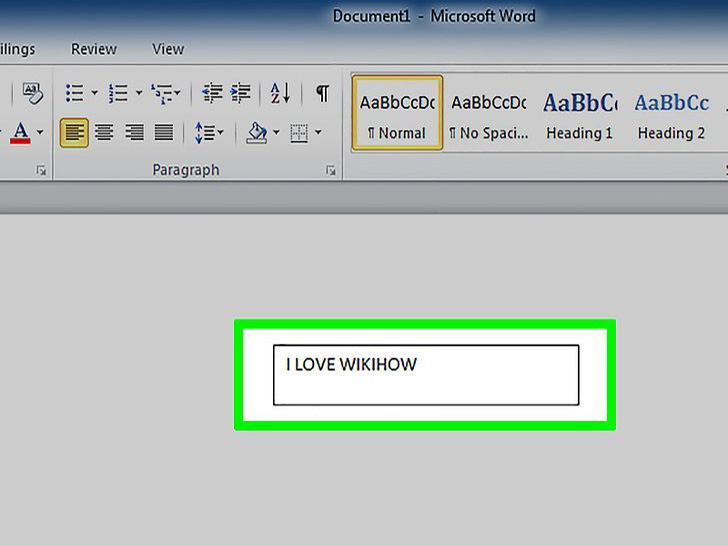Open numbering library dropdown arrow
This screenshot has height=546, width=728.
(x=138, y=93)
